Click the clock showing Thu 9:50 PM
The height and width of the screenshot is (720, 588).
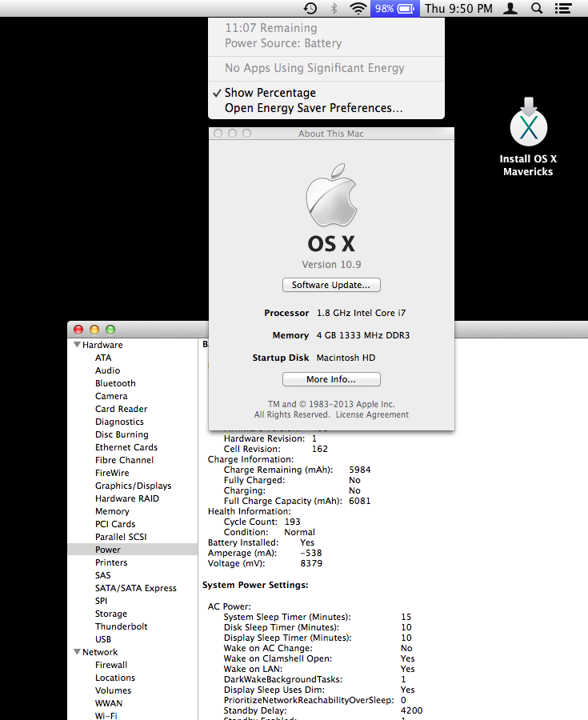(x=458, y=8)
